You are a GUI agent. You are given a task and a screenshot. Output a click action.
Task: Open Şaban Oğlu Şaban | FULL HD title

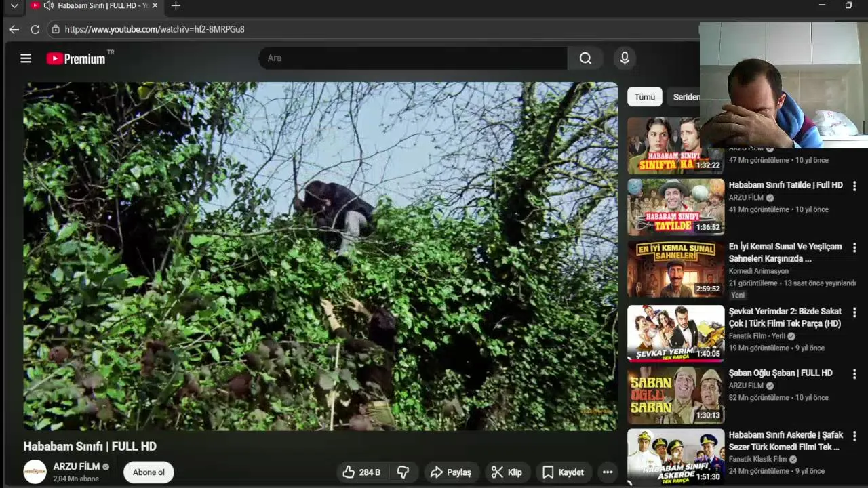pyautogui.click(x=781, y=373)
